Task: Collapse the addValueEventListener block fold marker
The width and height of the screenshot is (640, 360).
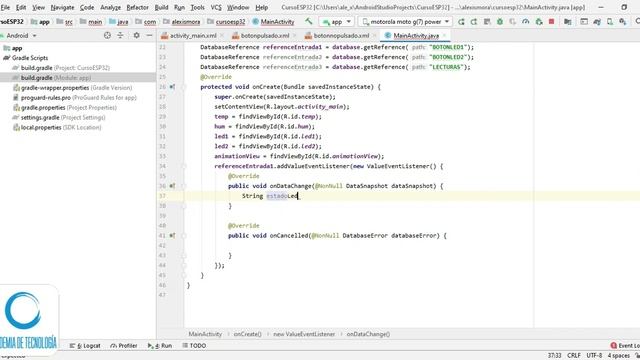Action: pos(184,166)
